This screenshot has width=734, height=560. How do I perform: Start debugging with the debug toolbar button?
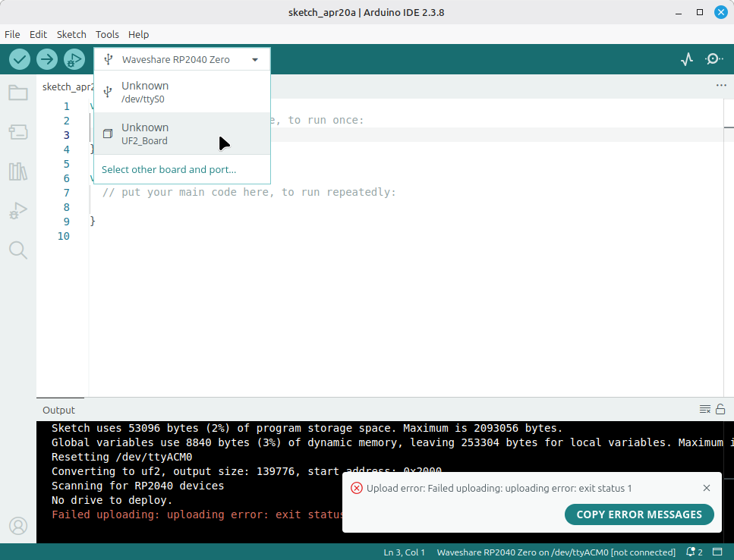click(x=74, y=59)
